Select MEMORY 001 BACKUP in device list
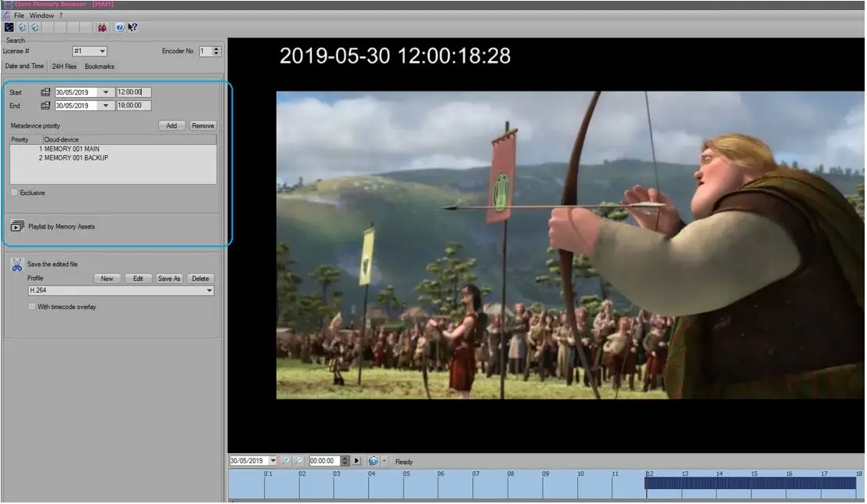This screenshot has width=867, height=504. click(x=76, y=158)
